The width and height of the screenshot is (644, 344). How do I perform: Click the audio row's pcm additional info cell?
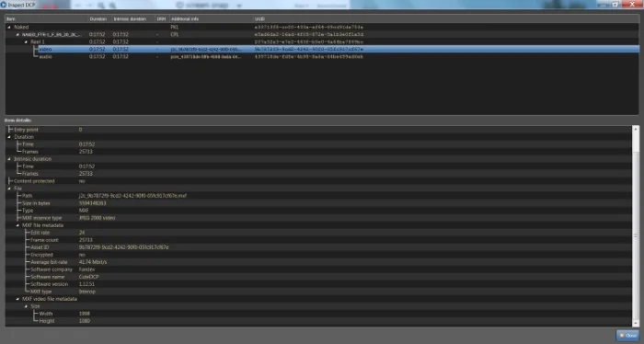pyautogui.click(x=206, y=57)
